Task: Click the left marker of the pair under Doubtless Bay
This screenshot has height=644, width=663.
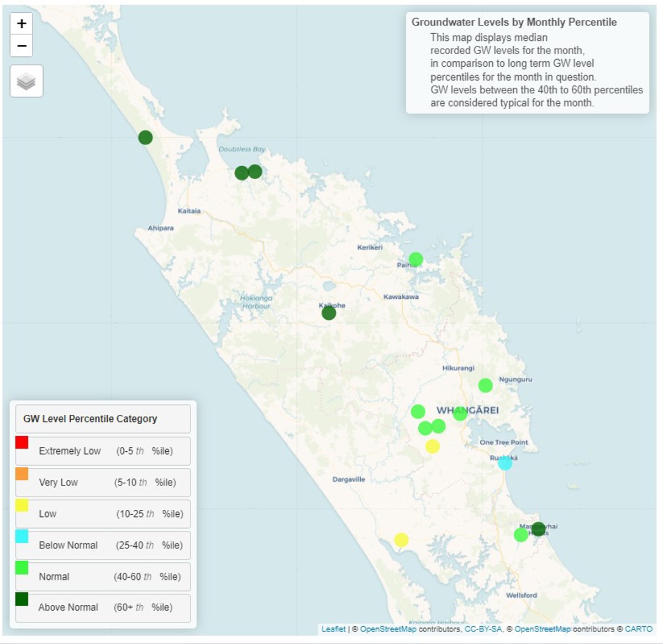Action: 241,173
